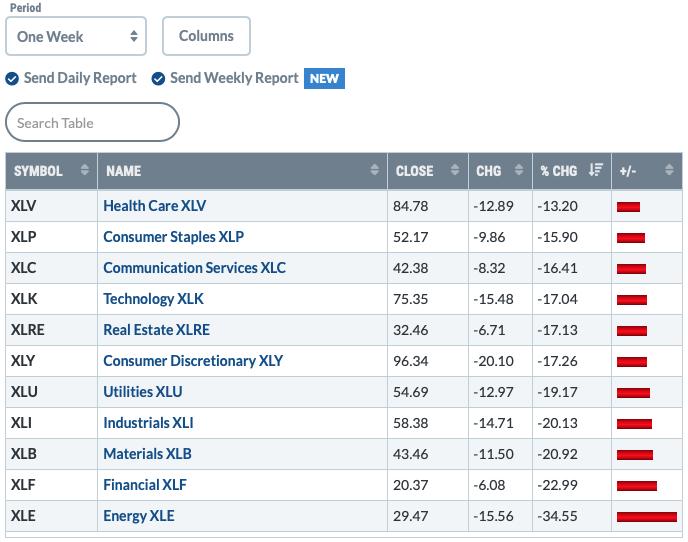
Task: Open the Period One Week dropdown
Action: (76, 36)
